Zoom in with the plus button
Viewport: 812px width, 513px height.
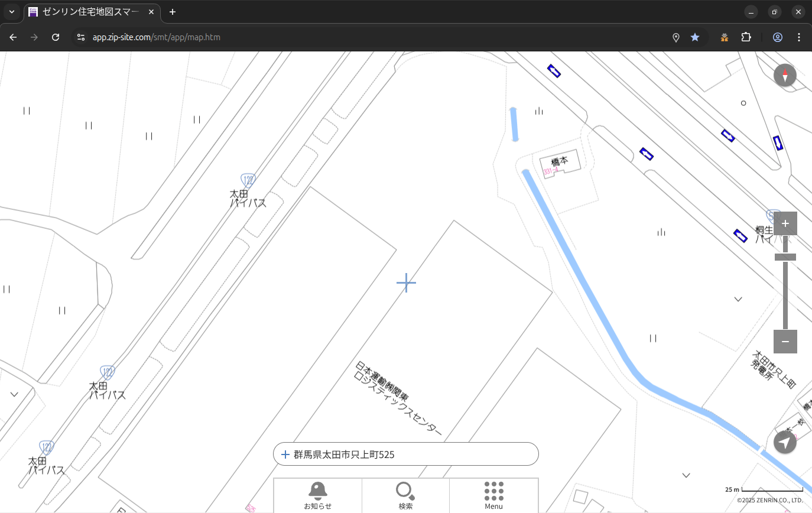tap(785, 223)
